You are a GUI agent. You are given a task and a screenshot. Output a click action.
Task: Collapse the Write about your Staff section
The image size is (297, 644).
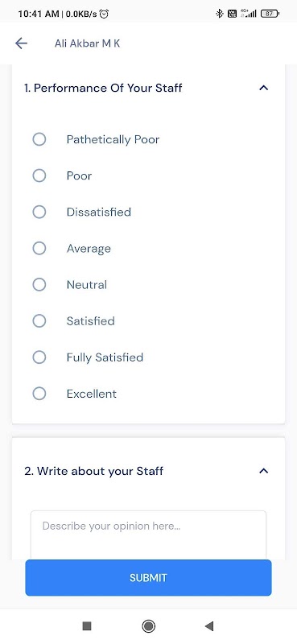click(264, 471)
